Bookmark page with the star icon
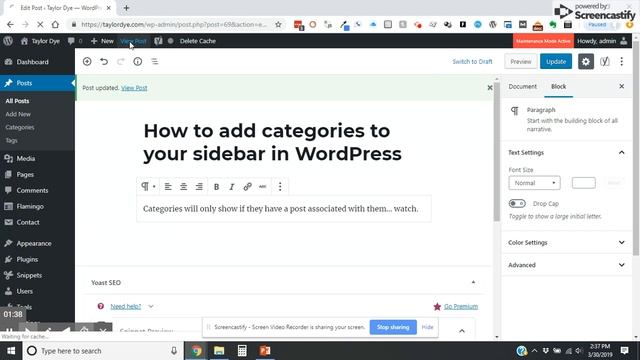This screenshot has width=640, height=360. [x=278, y=24]
